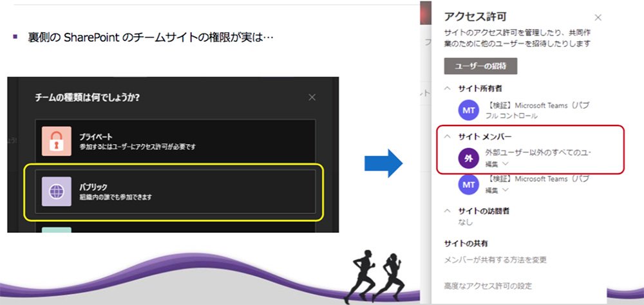Click 外部ユーザー以外のすべてのユー member name
This screenshot has width=644, height=305.
[x=538, y=153]
